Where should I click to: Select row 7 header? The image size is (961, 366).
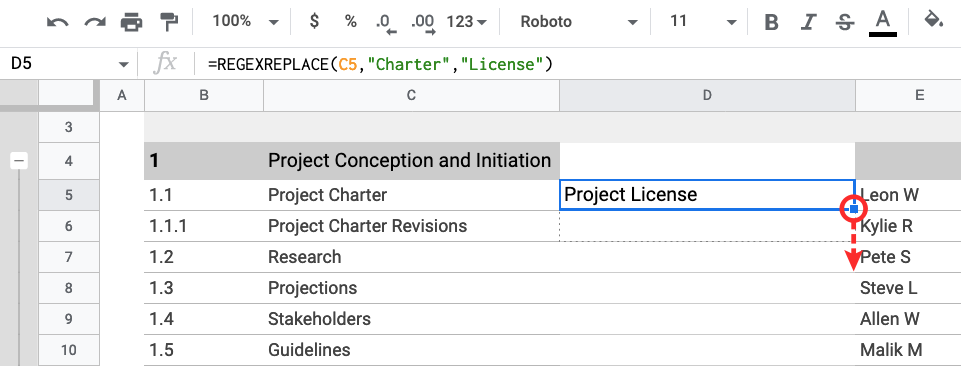pyautogui.click(x=69, y=257)
